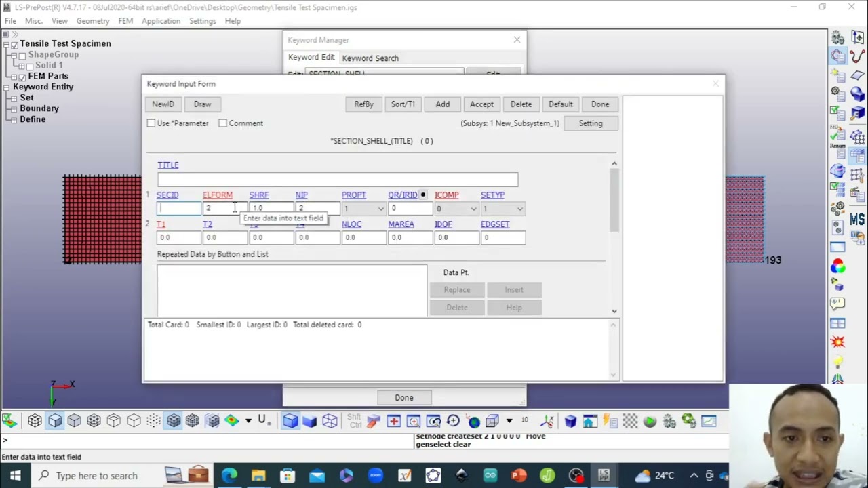Viewport: 868px width, 488px height.
Task: Open PowerPoint from the taskbar
Action: click(519, 475)
